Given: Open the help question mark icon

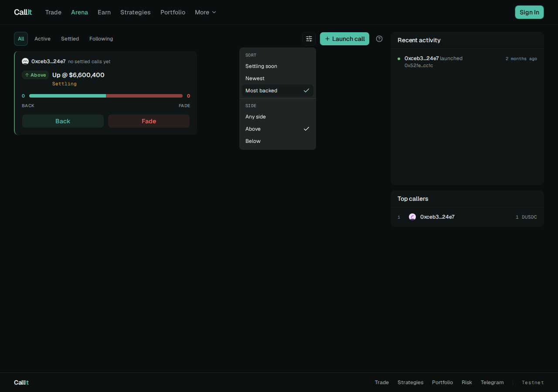Looking at the screenshot, I should click(x=379, y=39).
